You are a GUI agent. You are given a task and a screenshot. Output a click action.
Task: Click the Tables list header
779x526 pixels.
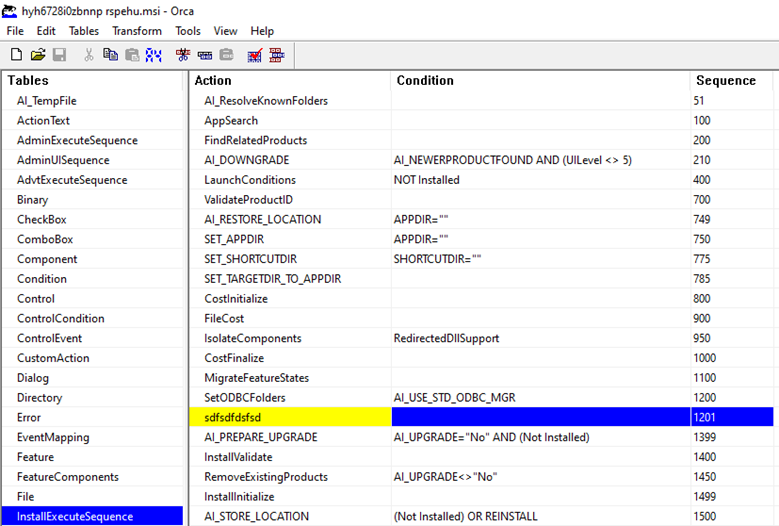tap(93, 80)
